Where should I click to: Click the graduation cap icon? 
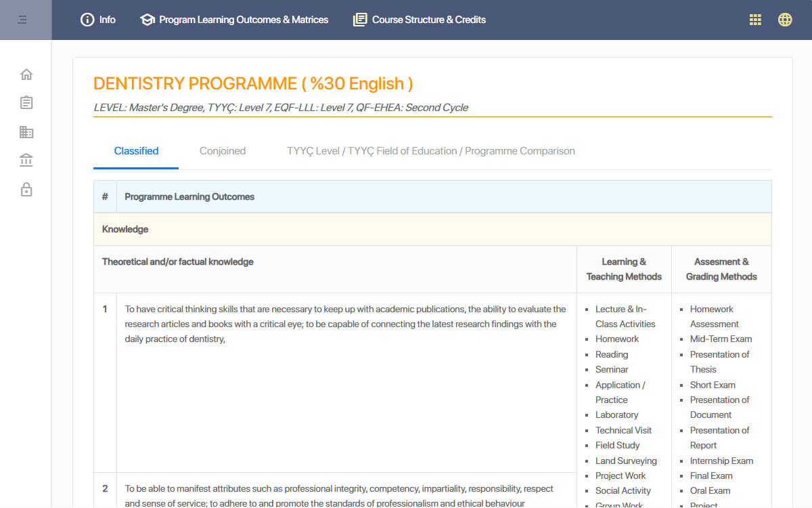pos(147,20)
